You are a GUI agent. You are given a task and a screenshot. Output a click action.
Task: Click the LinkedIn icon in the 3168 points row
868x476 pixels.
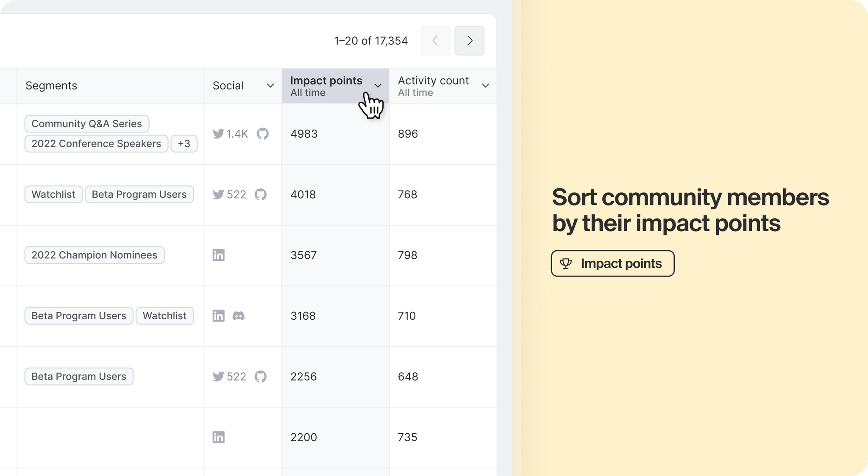point(218,316)
